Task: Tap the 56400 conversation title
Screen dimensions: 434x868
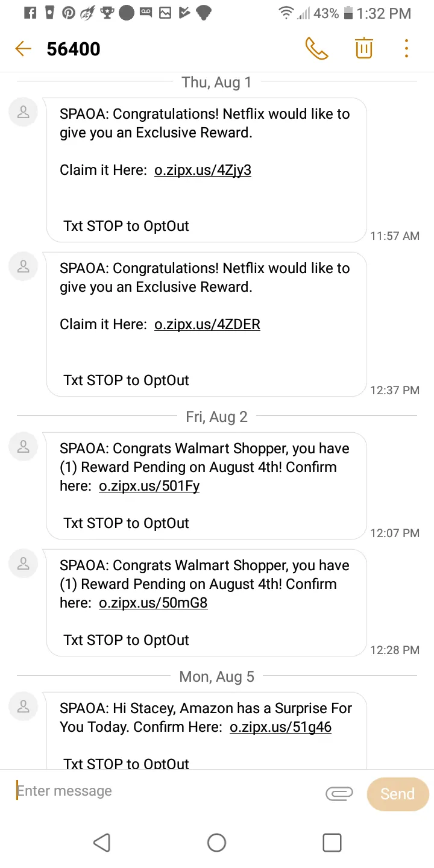Action: pos(74,49)
